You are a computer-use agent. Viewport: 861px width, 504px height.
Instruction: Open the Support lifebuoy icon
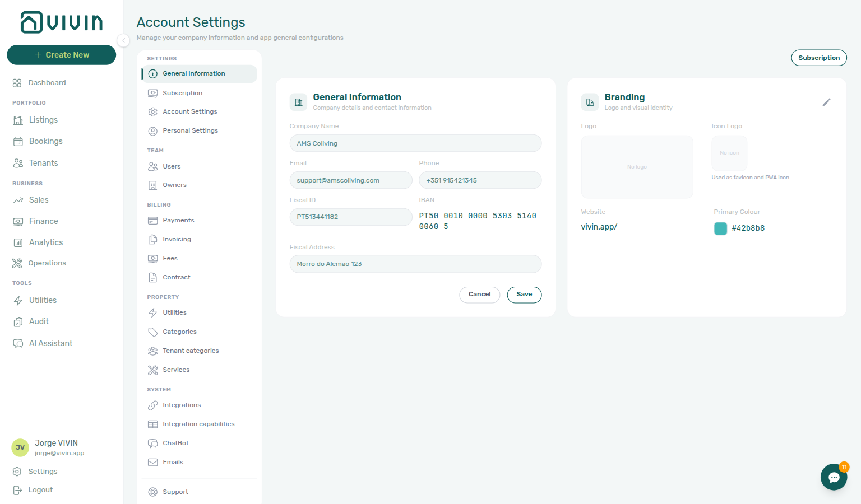tap(152, 492)
